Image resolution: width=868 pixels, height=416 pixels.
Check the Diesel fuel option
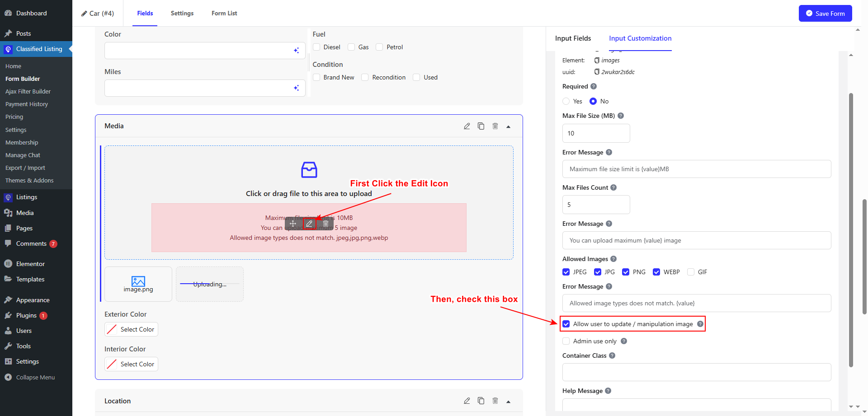[x=316, y=47]
